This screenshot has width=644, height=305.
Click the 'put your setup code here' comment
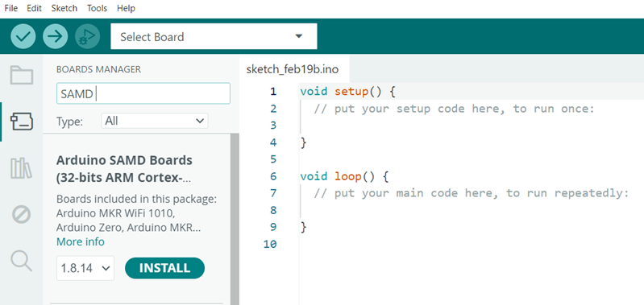[454, 109]
